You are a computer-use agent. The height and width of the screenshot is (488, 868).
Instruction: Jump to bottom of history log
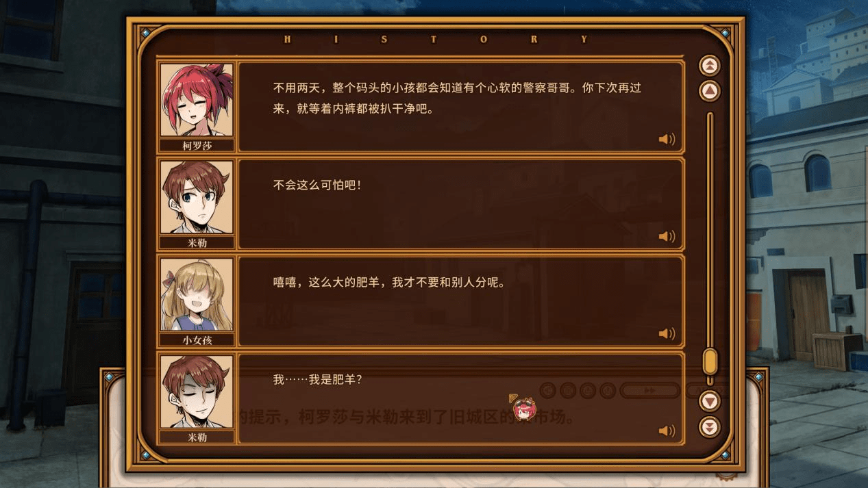710,427
